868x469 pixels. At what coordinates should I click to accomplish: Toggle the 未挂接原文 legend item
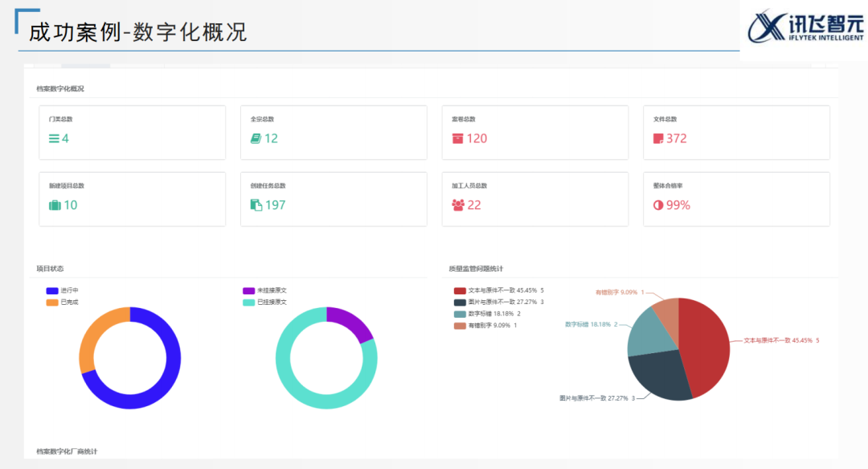coord(264,290)
